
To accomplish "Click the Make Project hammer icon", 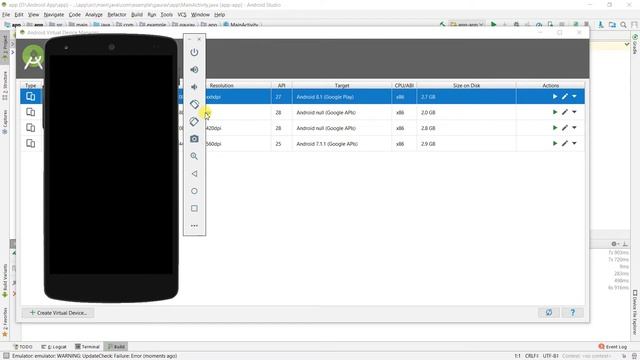I will [x=442, y=24].
